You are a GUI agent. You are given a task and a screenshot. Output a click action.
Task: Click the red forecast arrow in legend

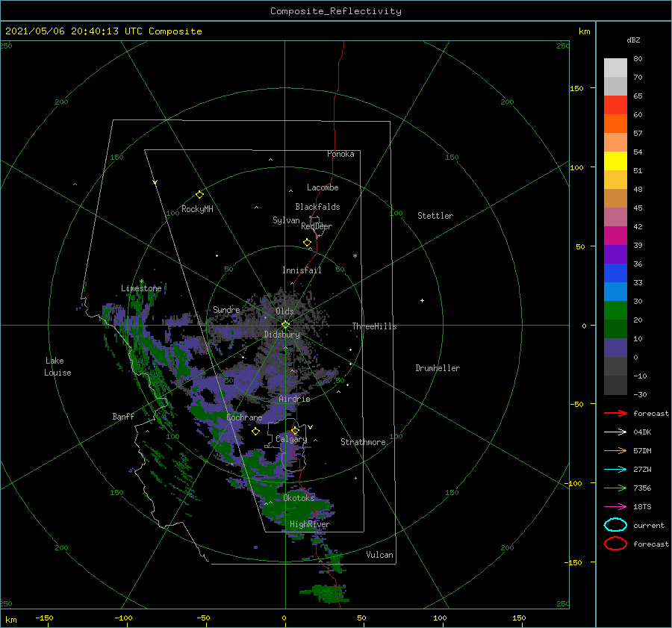615,413
